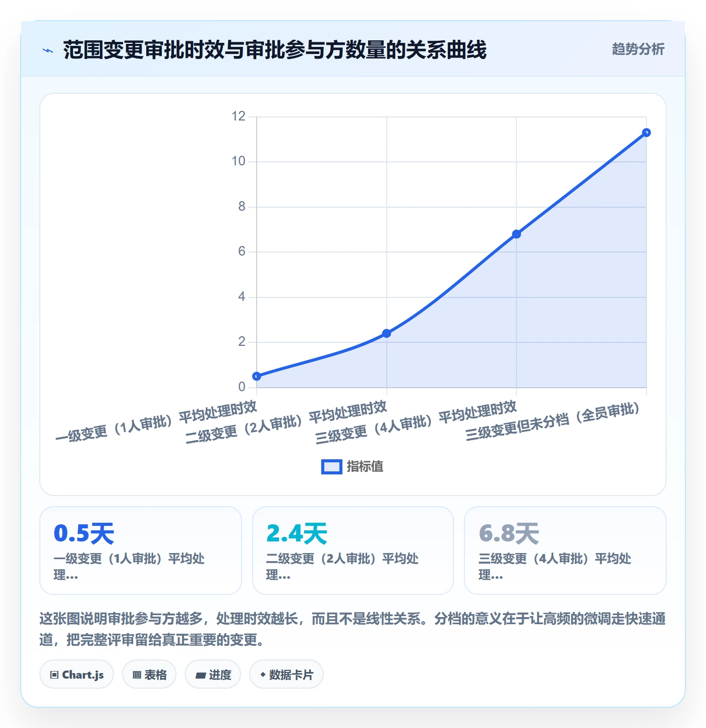The width and height of the screenshot is (706, 728).
Task: Click axis label 二级变更（2人审批）平均处理时效
Action: click(286, 422)
